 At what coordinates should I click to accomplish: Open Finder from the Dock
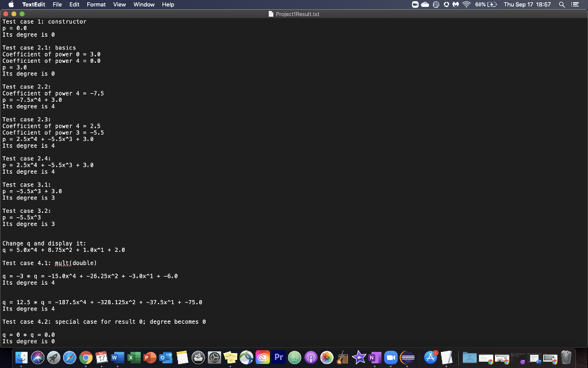click(21, 358)
